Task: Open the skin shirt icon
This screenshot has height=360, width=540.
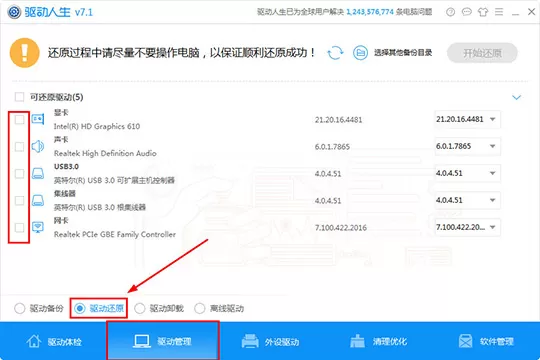Action: 483,12
